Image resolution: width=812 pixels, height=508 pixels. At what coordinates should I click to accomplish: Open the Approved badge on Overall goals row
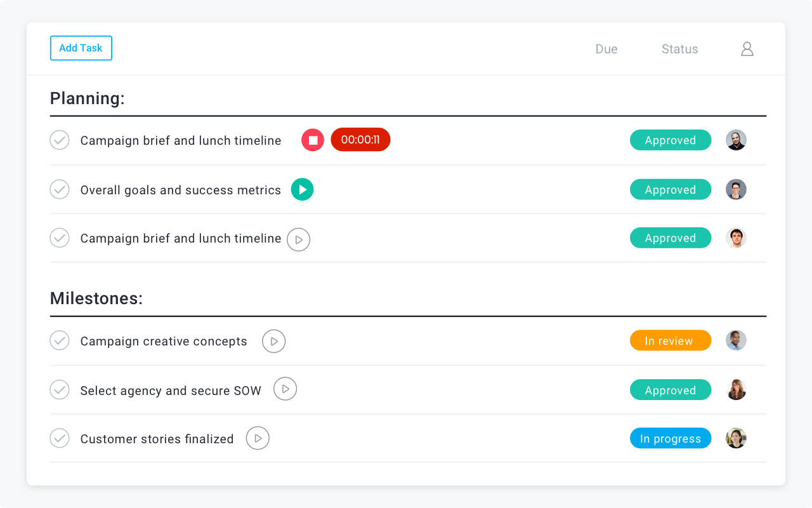click(671, 189)
